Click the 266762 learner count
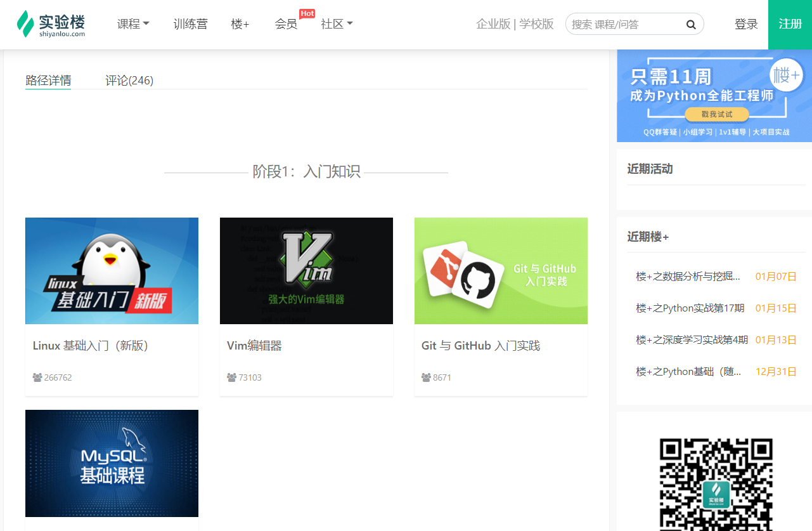 (x=58, y=377)
